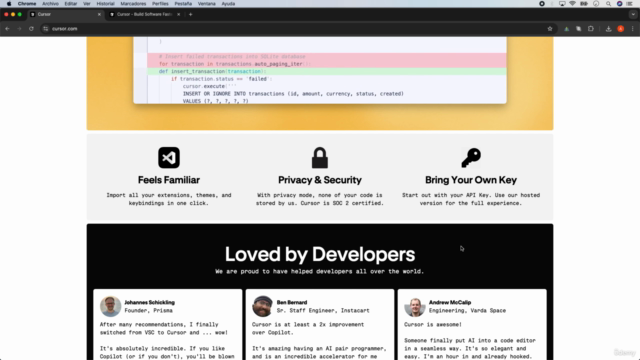The image size is (640, 360).
Task: Click Andrew McCalip's avatar photo
Action: [x=415, y=307]
